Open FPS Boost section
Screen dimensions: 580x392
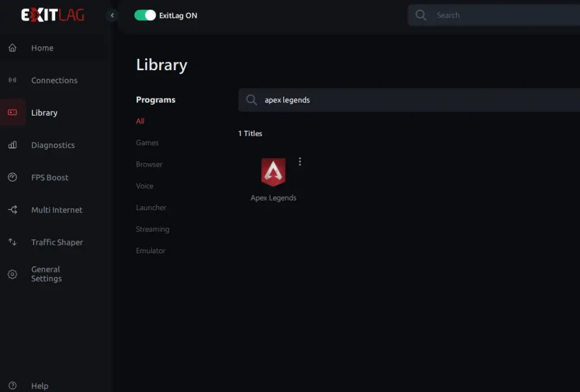point(50,177)
